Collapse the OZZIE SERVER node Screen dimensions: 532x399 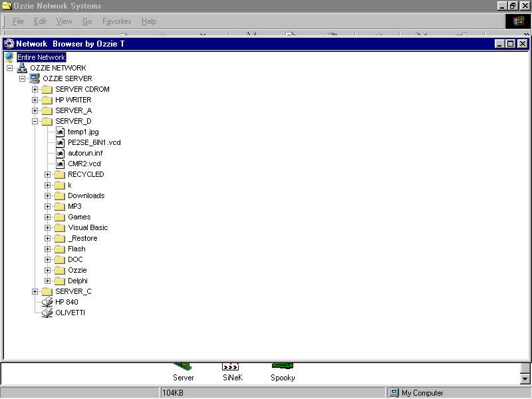[23, 78]
